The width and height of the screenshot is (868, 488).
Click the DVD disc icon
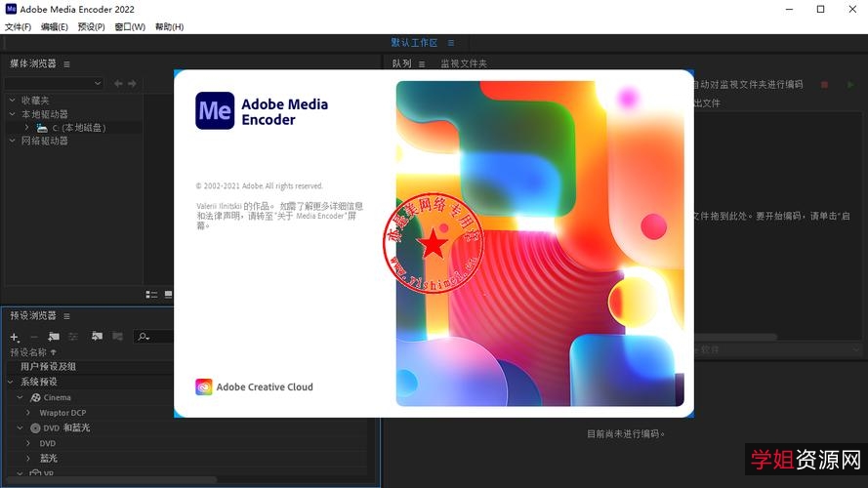coord(35,427)
